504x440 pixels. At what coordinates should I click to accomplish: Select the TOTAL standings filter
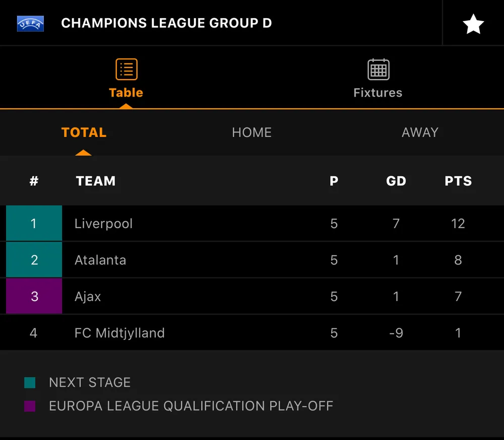pyautogui.click(x=84, y=132)
